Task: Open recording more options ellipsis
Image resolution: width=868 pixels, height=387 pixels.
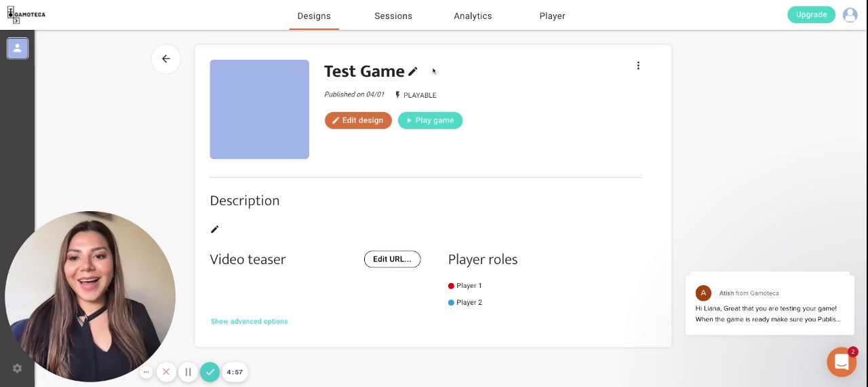Action: click(x=146, y=372)
